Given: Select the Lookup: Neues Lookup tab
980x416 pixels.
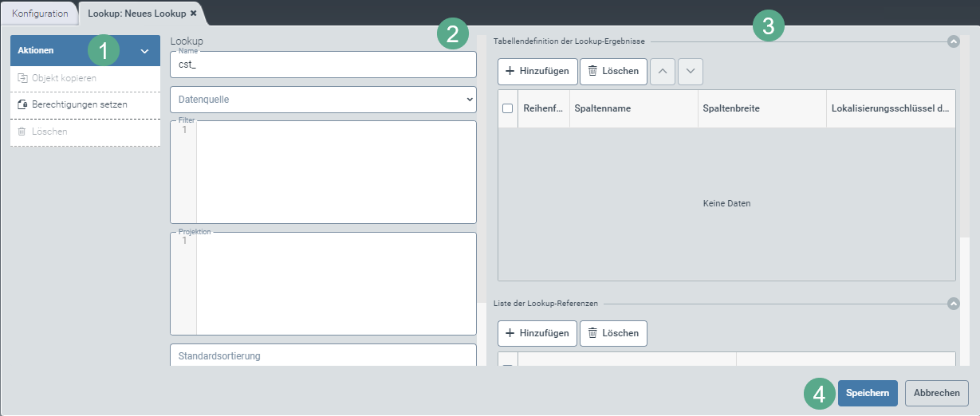Looking at the screenshot, I should coord(136,14).
